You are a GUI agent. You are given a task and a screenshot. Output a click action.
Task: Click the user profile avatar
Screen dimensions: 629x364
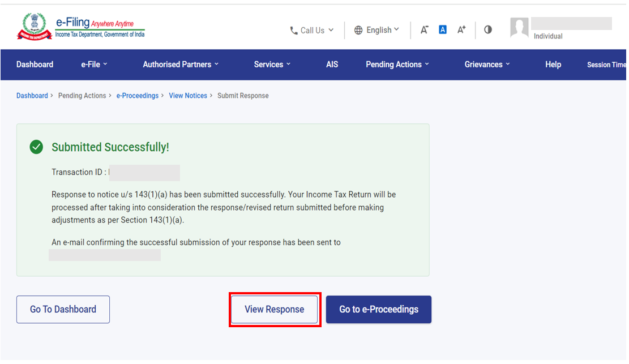pyautogui.click(x=519, y=28)
